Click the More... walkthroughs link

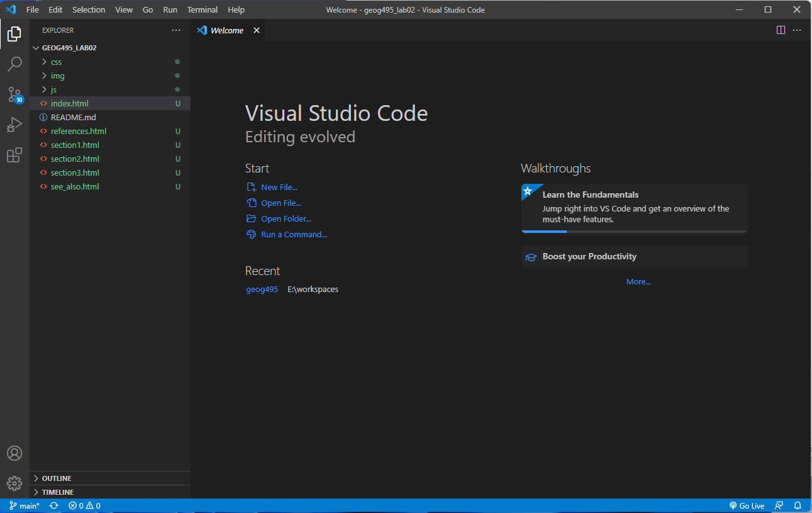(638, 281)
